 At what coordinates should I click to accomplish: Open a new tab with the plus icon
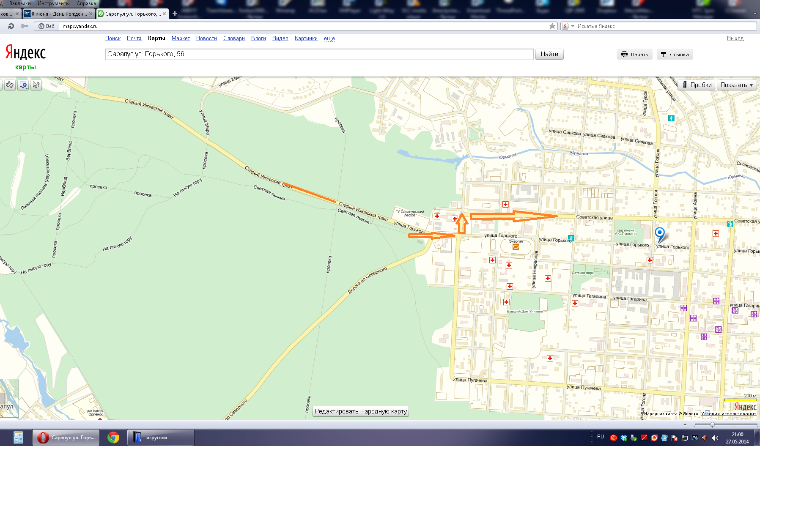click(175, 14)
